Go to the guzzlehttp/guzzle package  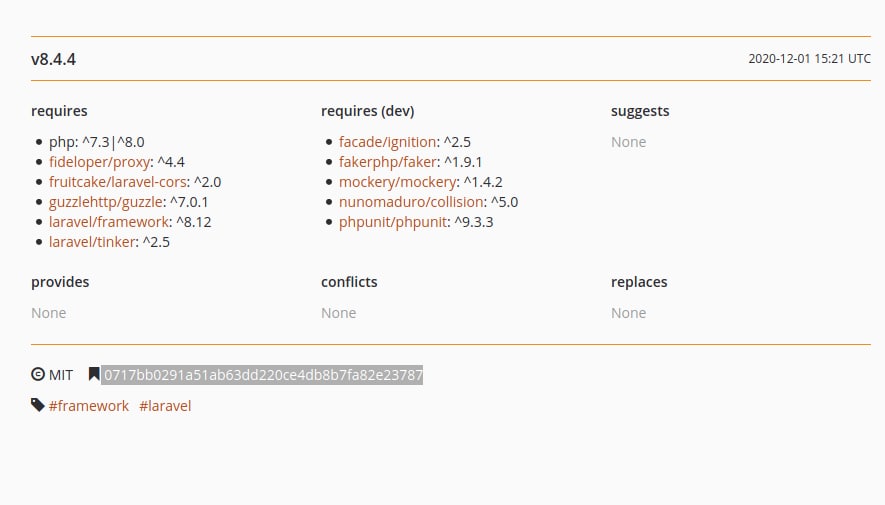105,202
